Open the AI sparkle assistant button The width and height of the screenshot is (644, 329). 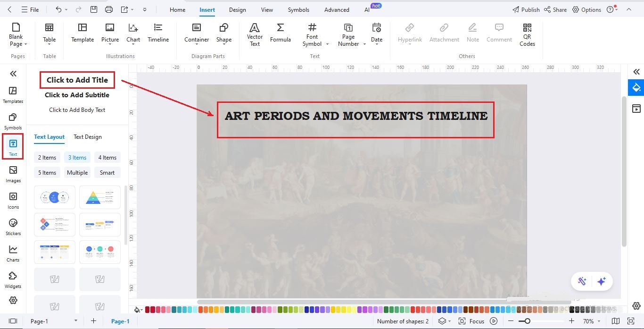pos(601,281)
